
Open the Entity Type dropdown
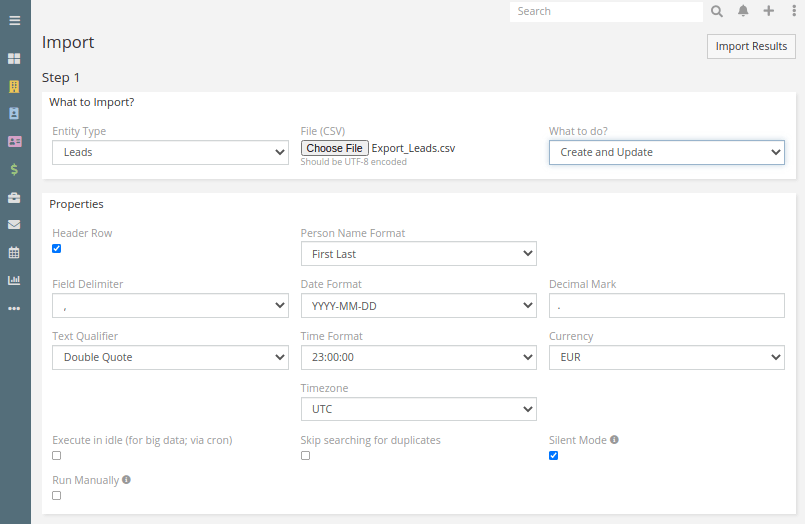click(x=170, y=152)
